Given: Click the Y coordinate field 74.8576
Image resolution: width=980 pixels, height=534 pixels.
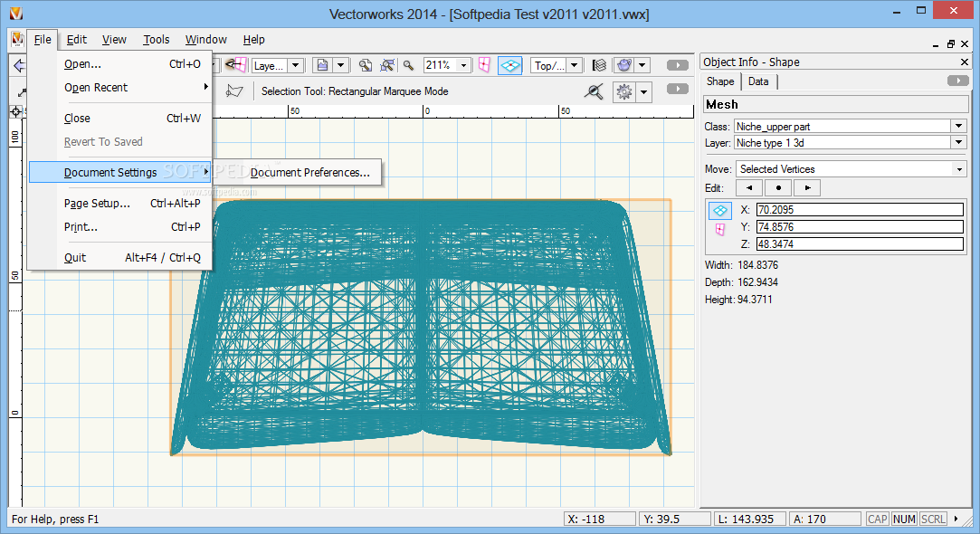Looking at the screenshot, I should [x=860, y=227].
